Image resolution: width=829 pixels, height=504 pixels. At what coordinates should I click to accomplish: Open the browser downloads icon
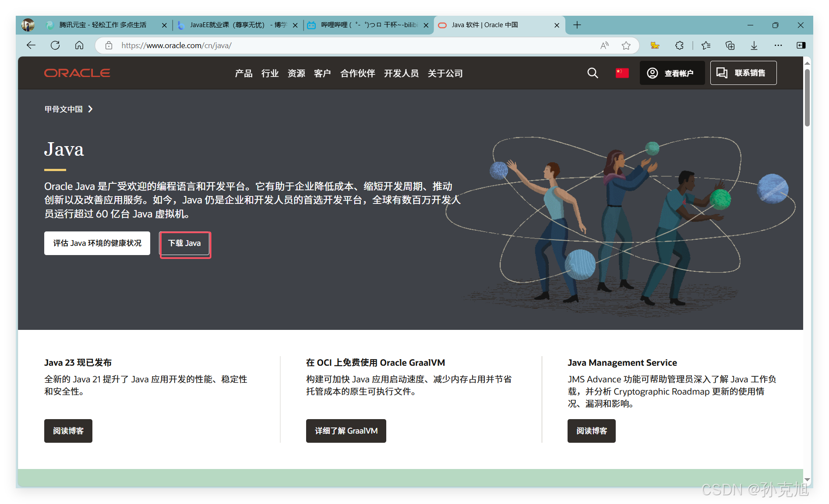(754, 45)
